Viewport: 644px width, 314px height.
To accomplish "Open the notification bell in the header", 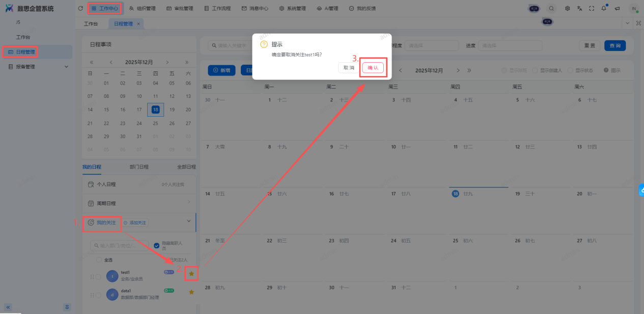I will (604, 8).
